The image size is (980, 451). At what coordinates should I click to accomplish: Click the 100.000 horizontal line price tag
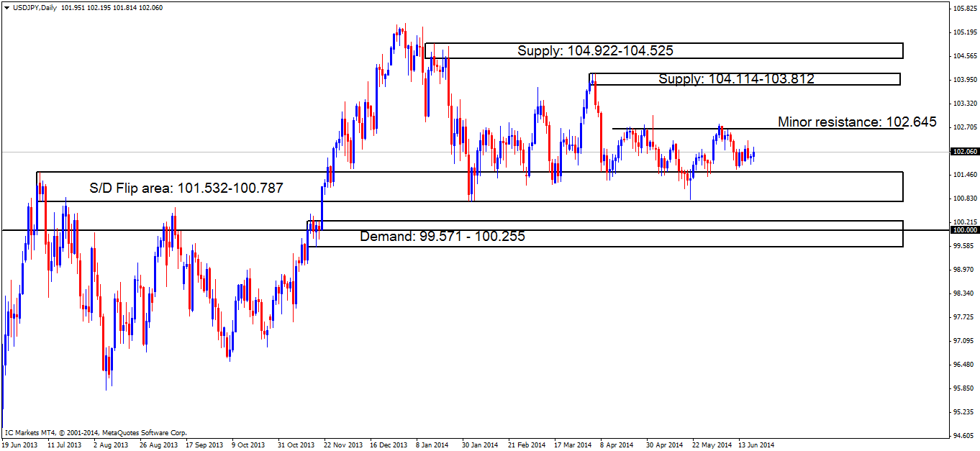coord(964,229)
